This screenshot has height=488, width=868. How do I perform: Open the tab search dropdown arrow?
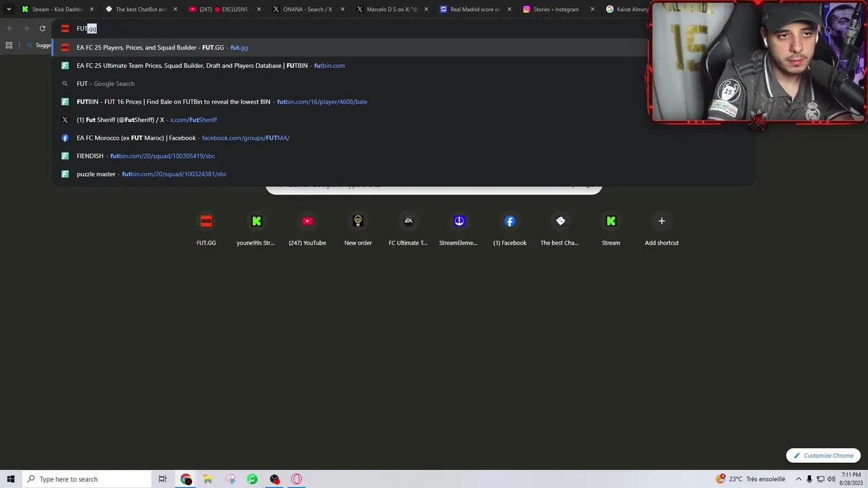click(x=9, y=9)
